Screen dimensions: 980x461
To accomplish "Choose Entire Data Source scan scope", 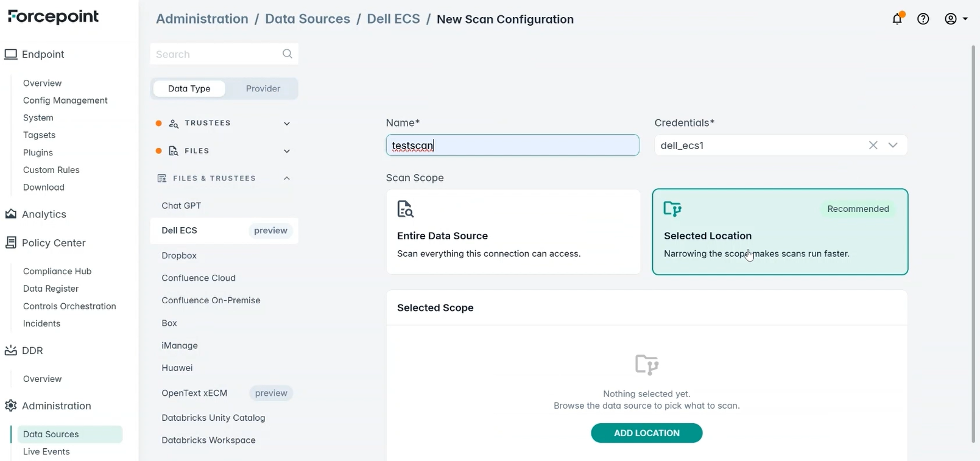I will tap(513, 231).
